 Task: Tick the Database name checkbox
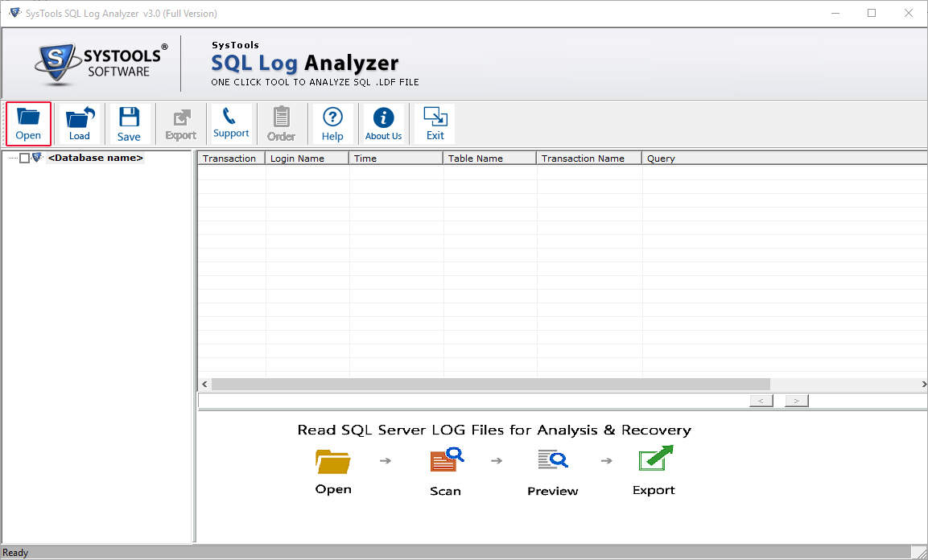pos(24,158)
